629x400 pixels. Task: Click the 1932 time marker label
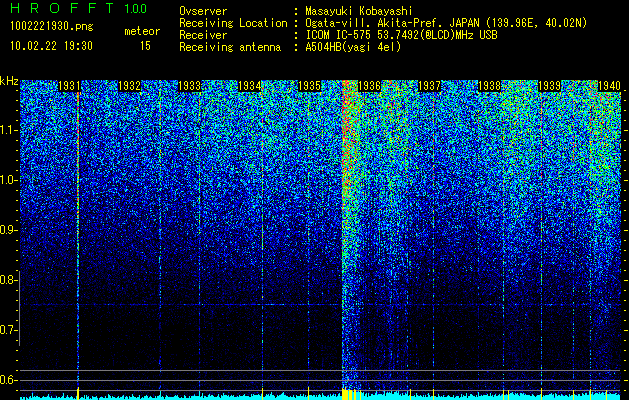click(x=129, y=86)
